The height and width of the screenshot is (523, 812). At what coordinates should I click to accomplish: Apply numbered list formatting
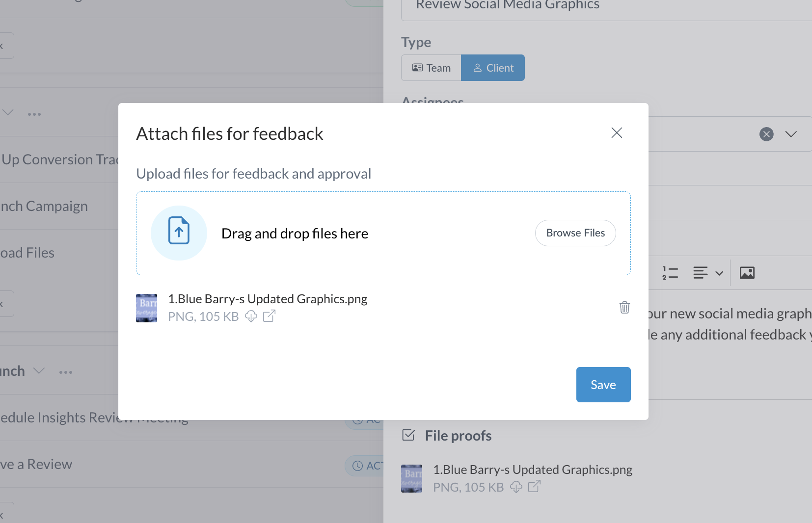(670, 273)
